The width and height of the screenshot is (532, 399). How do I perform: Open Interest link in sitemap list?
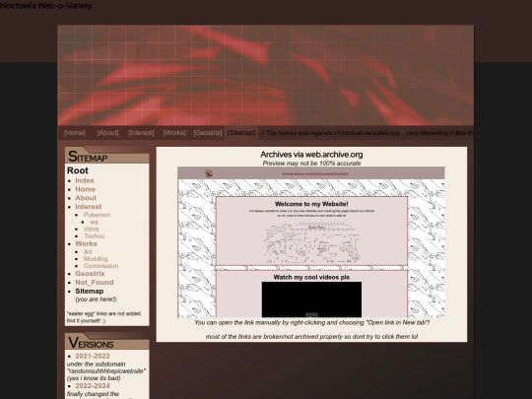[x=89, y=207]
